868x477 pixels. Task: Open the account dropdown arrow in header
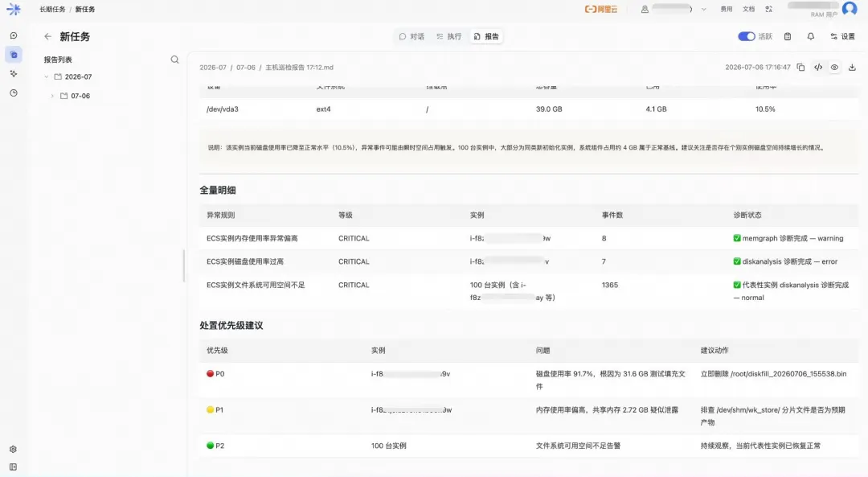point(703,9)
